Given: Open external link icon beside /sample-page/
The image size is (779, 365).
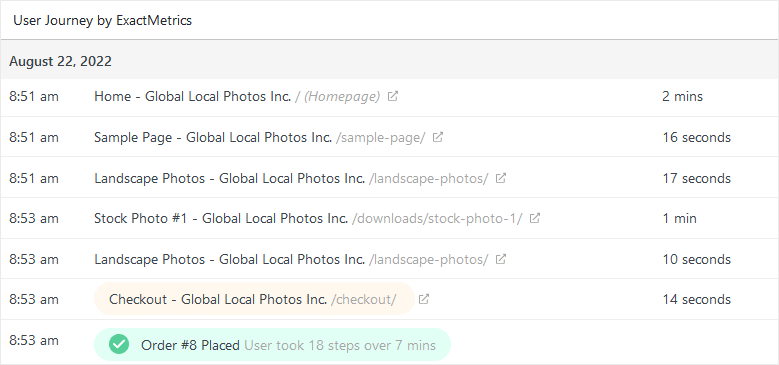Looking at the screenshot, I should pos(438,137).
